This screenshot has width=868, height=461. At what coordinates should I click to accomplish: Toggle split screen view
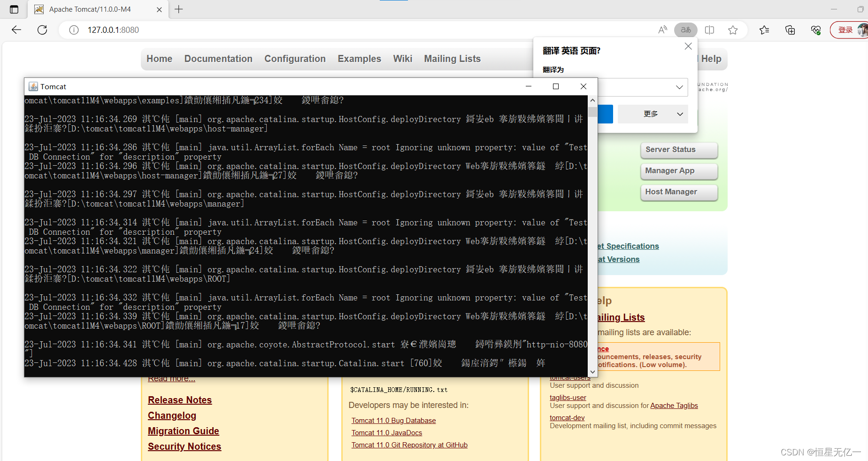point(710,30)
